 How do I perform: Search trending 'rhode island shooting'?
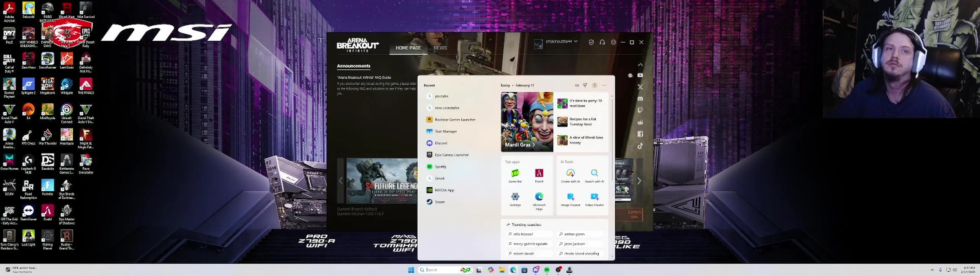(x=580, y=253)
